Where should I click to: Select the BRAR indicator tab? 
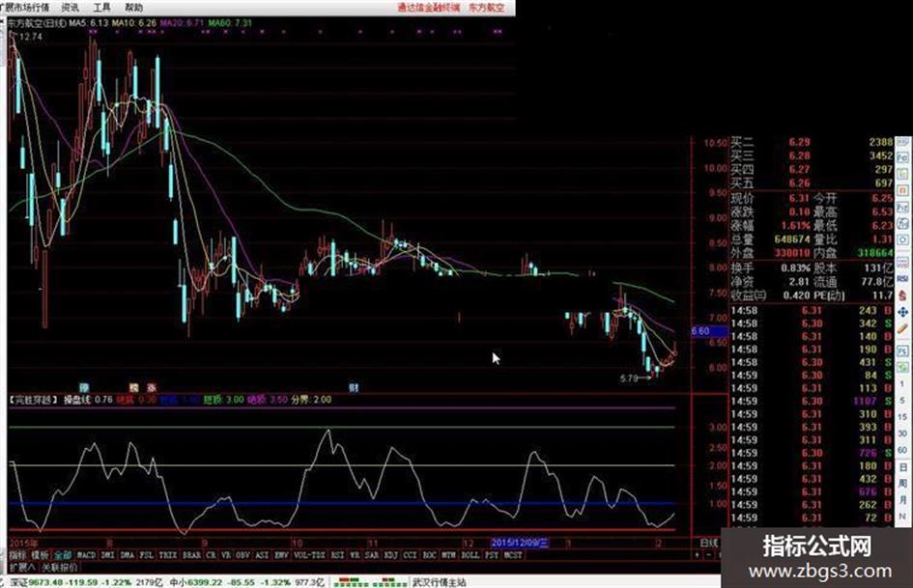191,555
